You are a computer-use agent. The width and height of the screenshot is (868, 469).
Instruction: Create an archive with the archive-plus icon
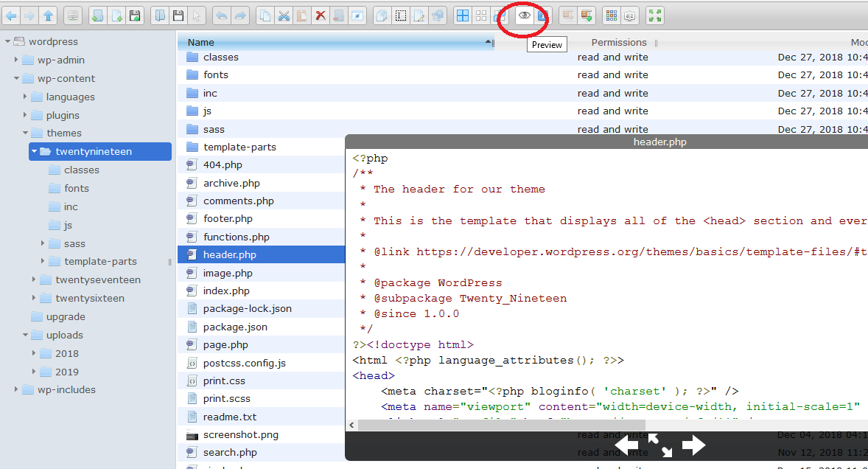(x=587, y=16)
